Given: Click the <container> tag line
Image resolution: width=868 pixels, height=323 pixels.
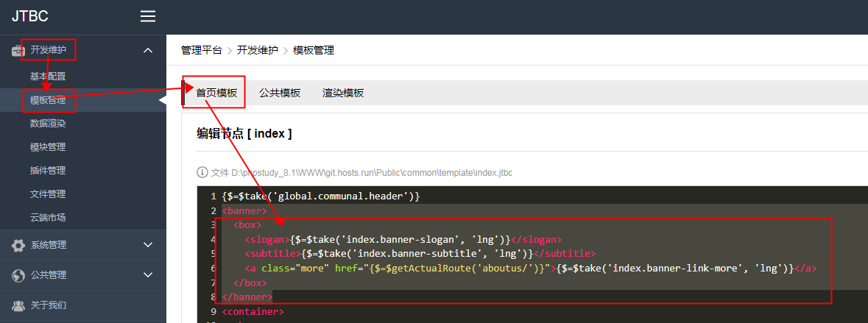Looking at the screenshot, I should 253,311.
